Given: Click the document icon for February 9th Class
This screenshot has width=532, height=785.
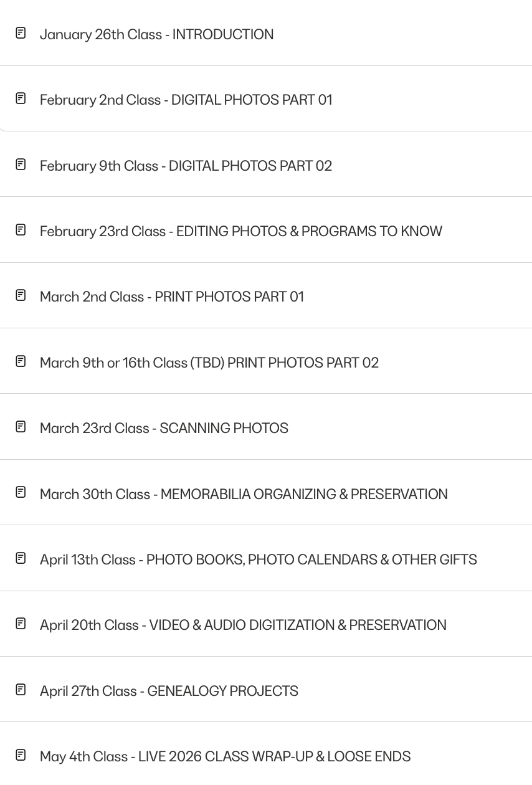Looking at the screenshot, I should pos(21,164).
